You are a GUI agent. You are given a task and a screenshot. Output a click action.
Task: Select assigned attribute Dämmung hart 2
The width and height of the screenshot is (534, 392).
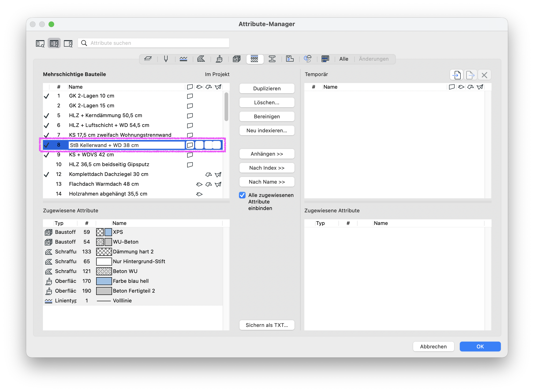pyautogui.click(x=133, y=252)
